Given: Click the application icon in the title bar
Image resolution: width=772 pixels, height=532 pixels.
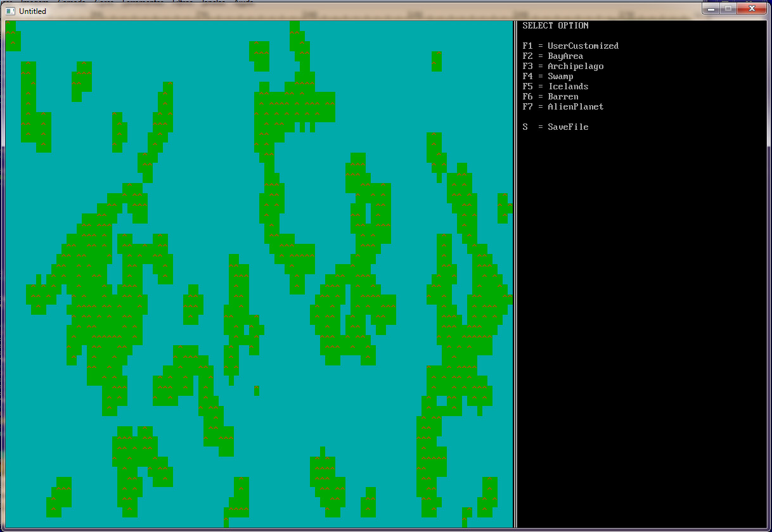Looking at the screenshot, I should (x=10, y=11).
